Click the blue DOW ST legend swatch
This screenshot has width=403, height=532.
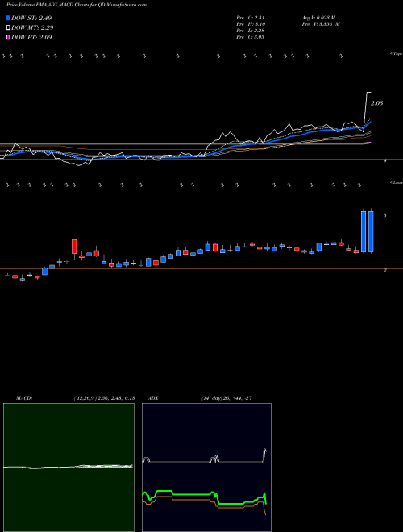coord(9,18)
